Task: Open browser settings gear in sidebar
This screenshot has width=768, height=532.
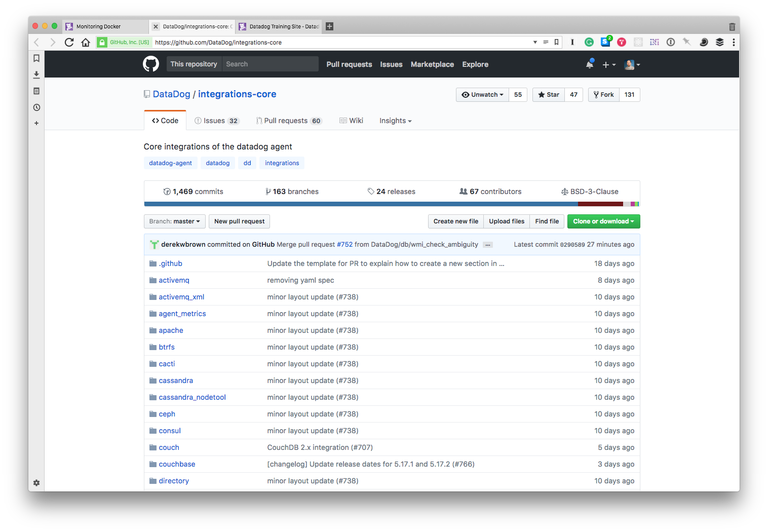Action: coord(36,483)
